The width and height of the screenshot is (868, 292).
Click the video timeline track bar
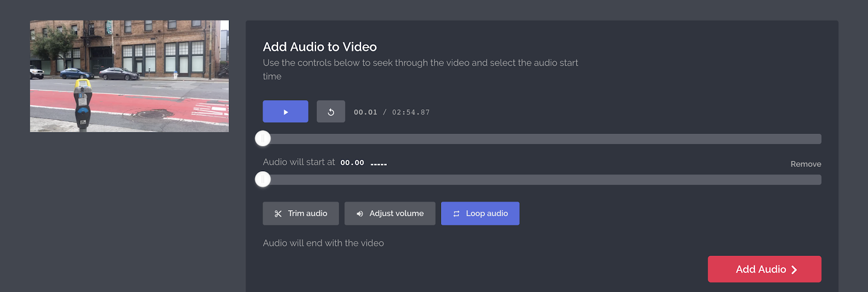[x=542, y=139]
